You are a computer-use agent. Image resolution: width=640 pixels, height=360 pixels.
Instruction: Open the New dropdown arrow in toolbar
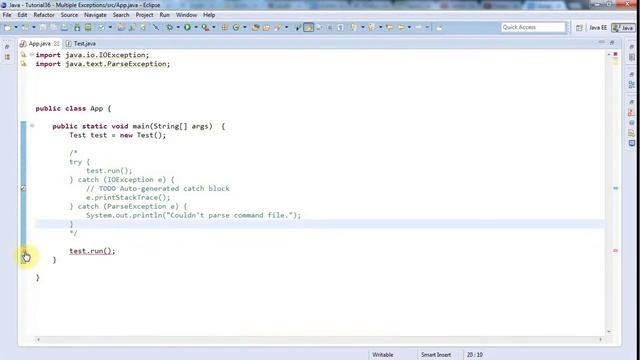click(16, 27)
